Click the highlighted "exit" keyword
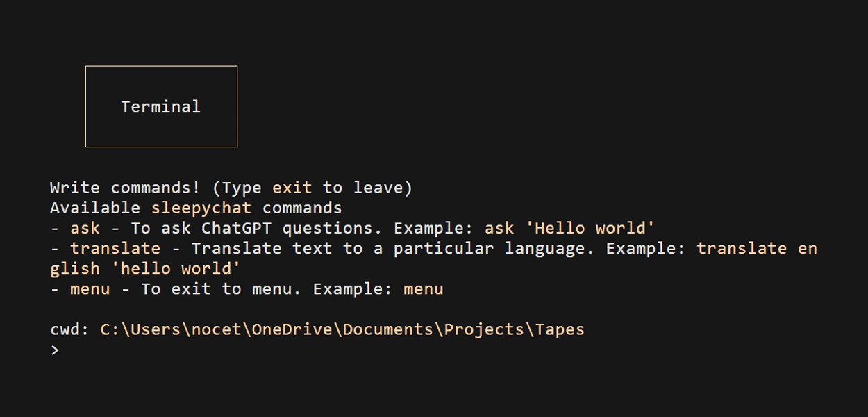This screenshot has height=417, width=868. point(291,188)
